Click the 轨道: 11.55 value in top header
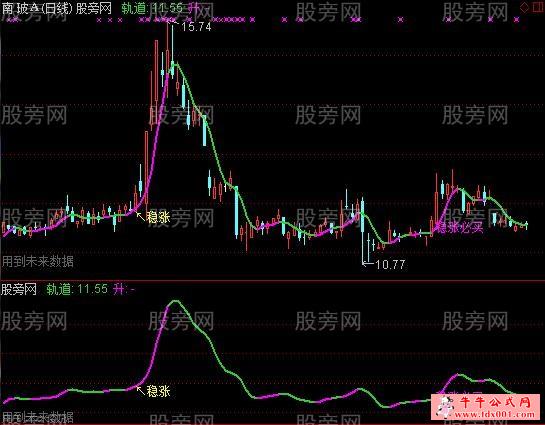The width and height of the screenshot is (545, 425). pos(152,9)
